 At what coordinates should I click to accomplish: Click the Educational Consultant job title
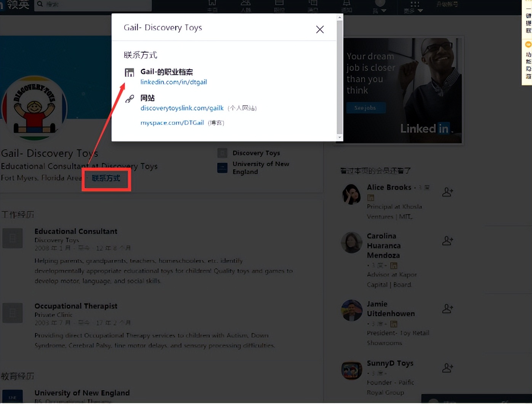[x=76, y=231]
